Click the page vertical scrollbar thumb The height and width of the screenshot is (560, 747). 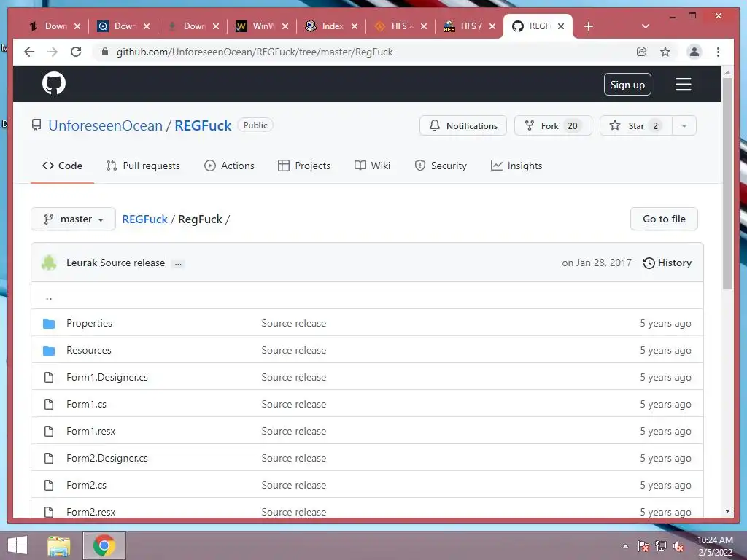coord(727,183)
